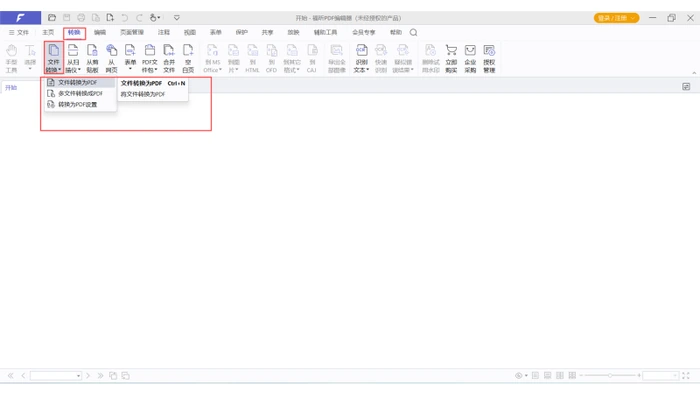This screenshot has width=700, height=395.
Task: Click the zoom slider handle in status bar
Action: pos(610,376)
